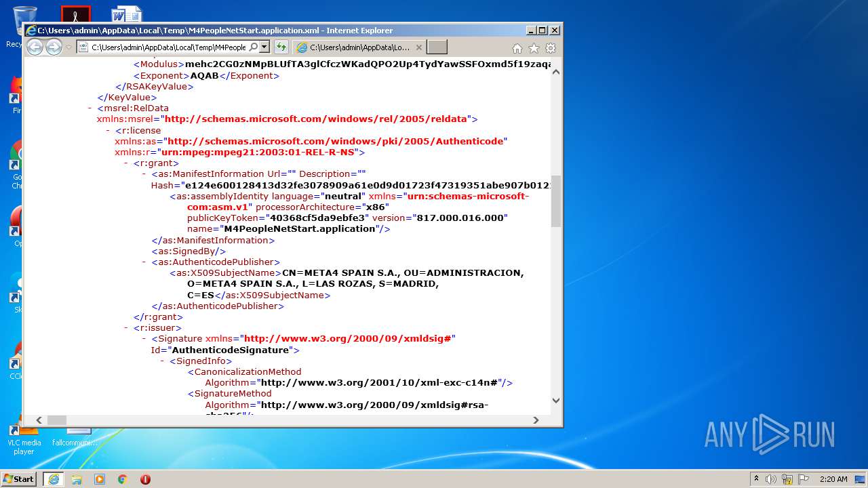Open VLC media player desktop icon
This screenshot has width=868, height=488.
pos(24,435)
